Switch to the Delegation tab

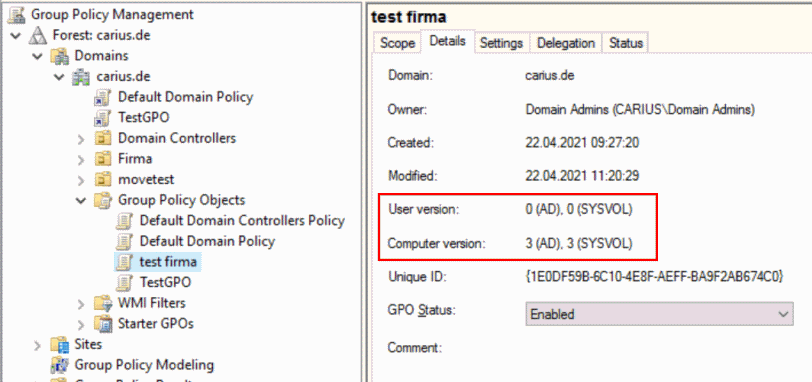[566, 43]
